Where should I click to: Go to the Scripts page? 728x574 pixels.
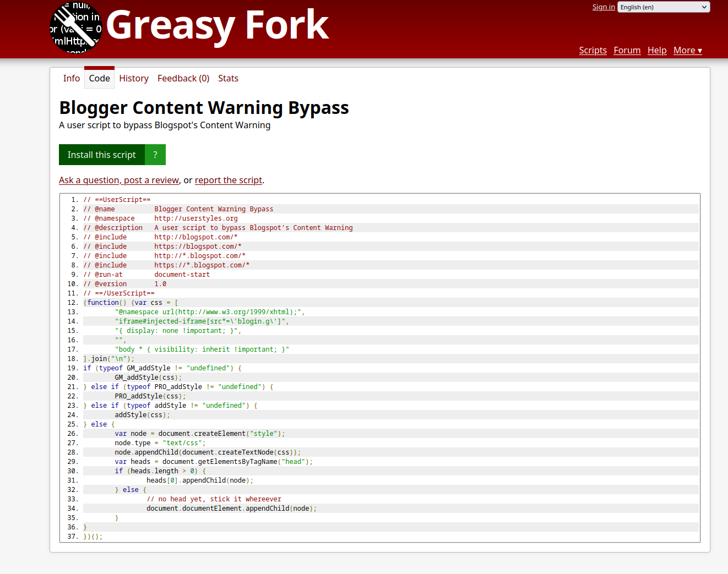[x=593, y=50]
